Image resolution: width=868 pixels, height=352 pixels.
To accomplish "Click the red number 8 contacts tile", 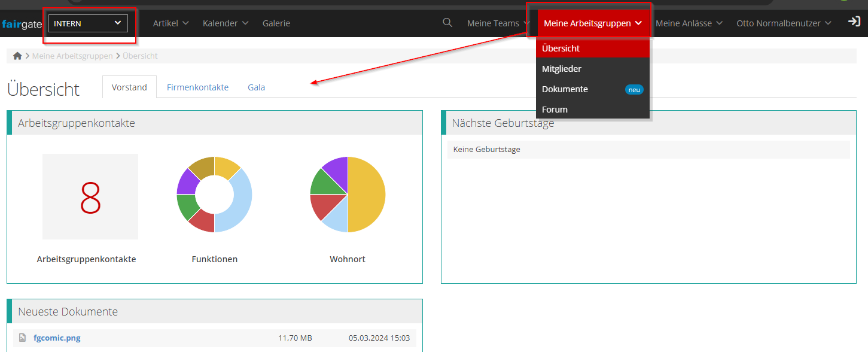I will 90,196.
